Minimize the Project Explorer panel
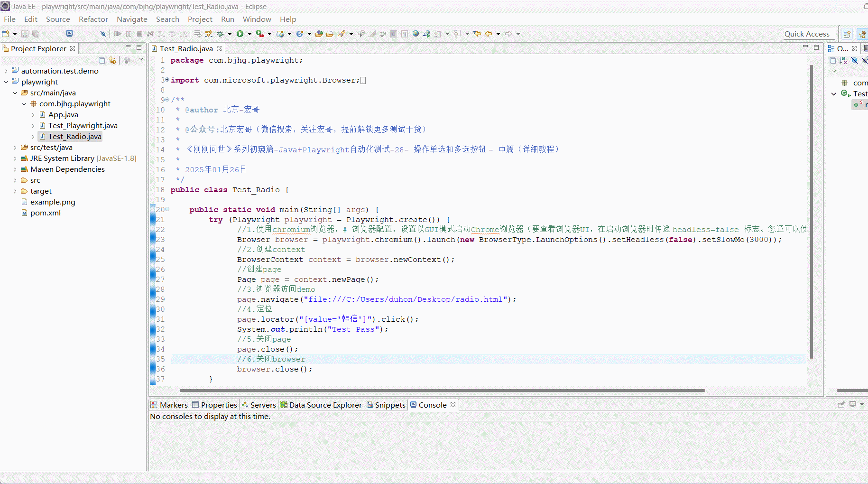 coord(128,47)
